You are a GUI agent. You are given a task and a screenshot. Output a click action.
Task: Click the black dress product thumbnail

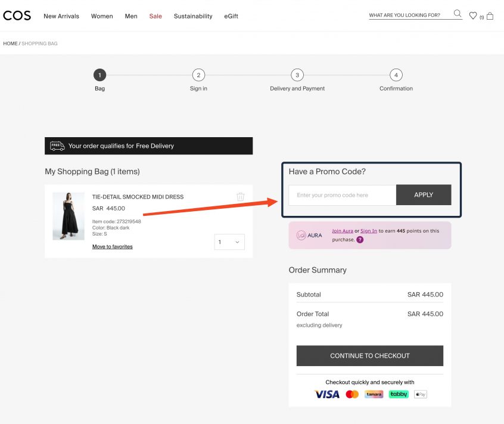tap(69, 216)
